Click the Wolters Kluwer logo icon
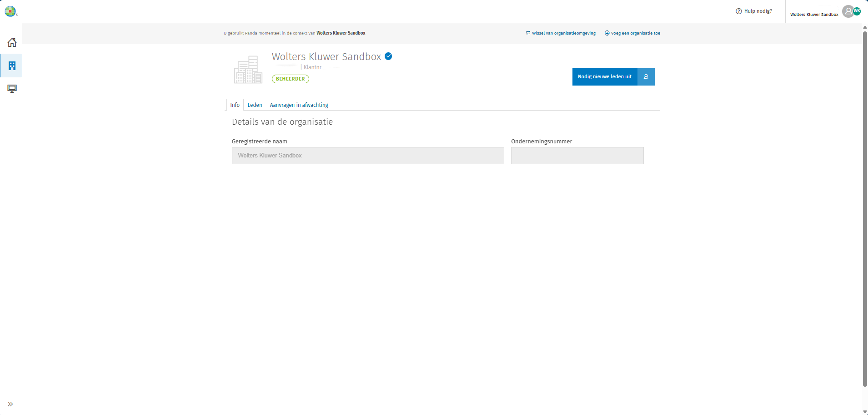Viewport: 868px width, 415px height. (x=10, y=11)
